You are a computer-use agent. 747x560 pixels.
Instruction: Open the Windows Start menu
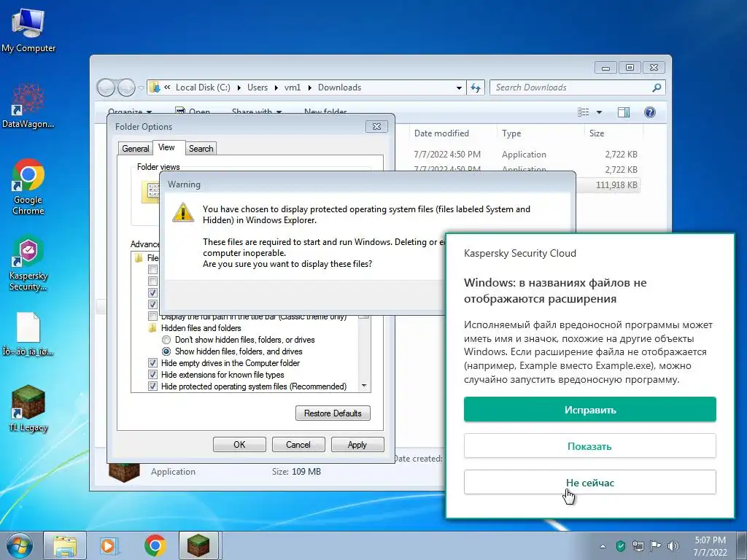(19, 545)
